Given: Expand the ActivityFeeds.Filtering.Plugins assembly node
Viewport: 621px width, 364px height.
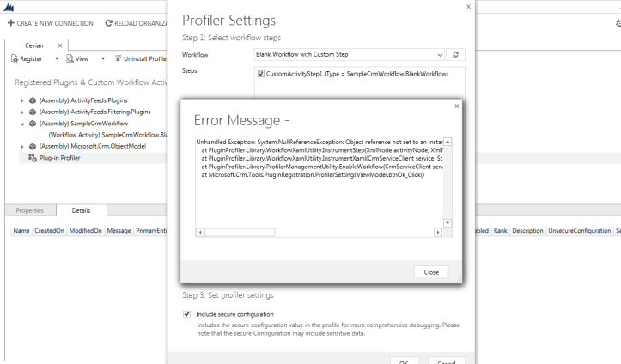Looking at the screenshot, I should 23,112.
